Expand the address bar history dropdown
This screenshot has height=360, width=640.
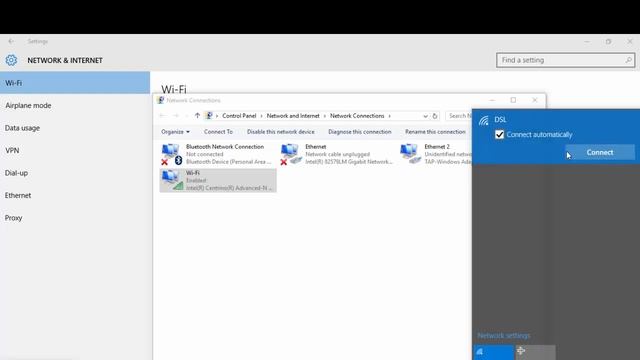click(x=425, y=116)
